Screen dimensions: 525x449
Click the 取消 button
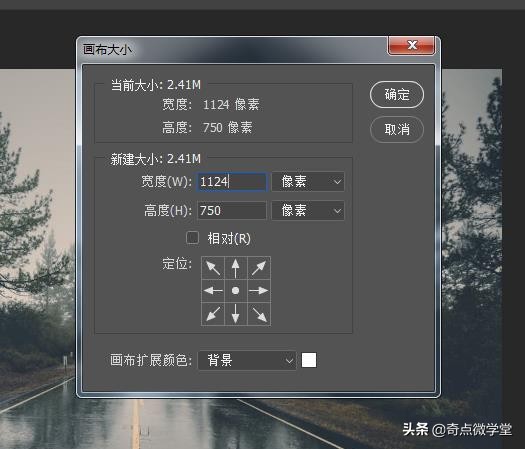pos(397,129)
